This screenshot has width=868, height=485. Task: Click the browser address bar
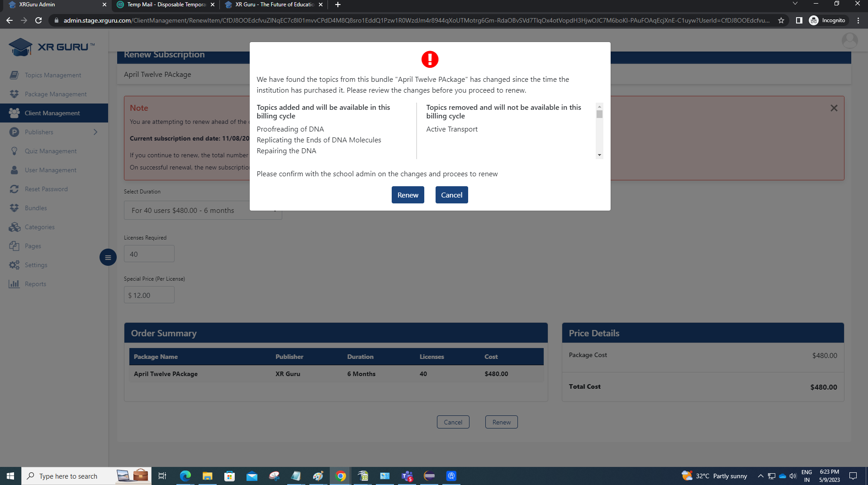click(416, 20)
